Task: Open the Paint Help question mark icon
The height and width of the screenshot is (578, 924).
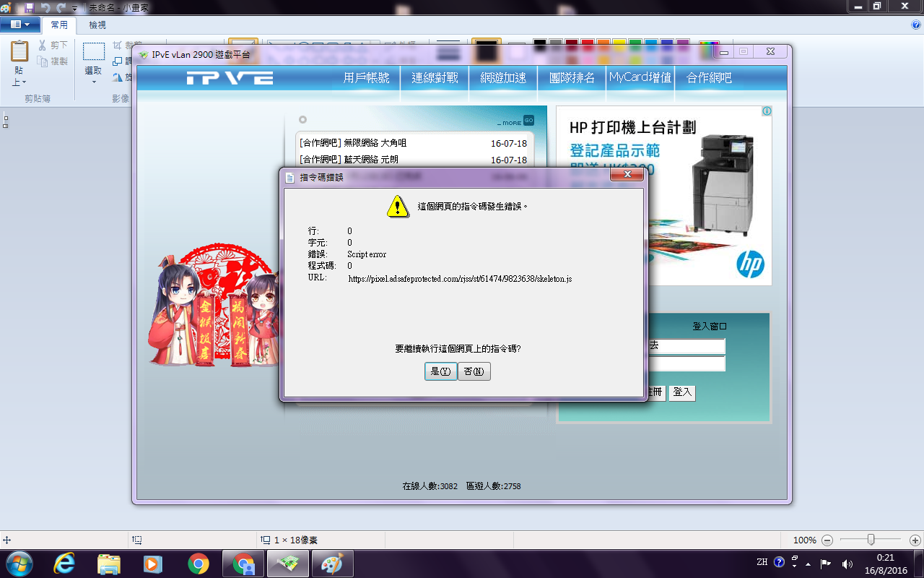Action: 916,25
